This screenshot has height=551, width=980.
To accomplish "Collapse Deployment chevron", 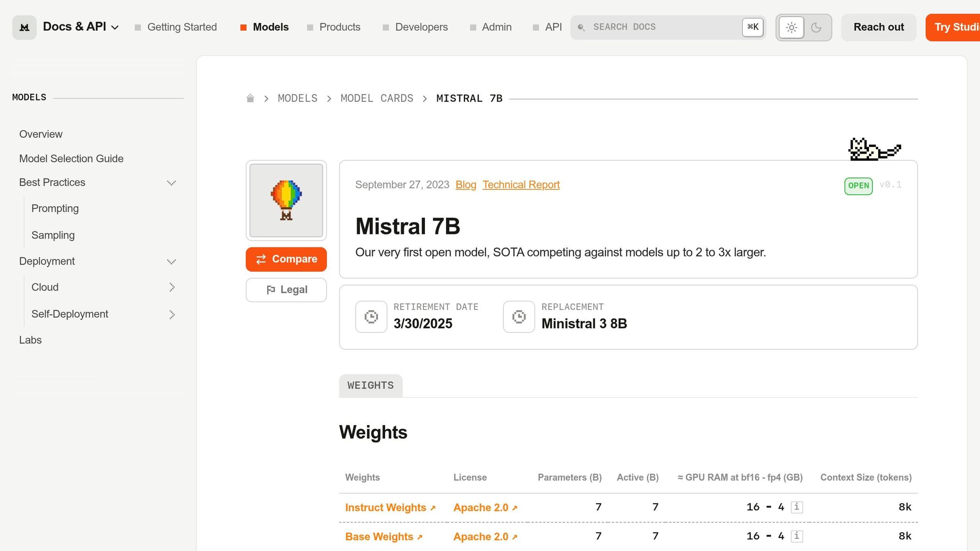I will point(171,262).
